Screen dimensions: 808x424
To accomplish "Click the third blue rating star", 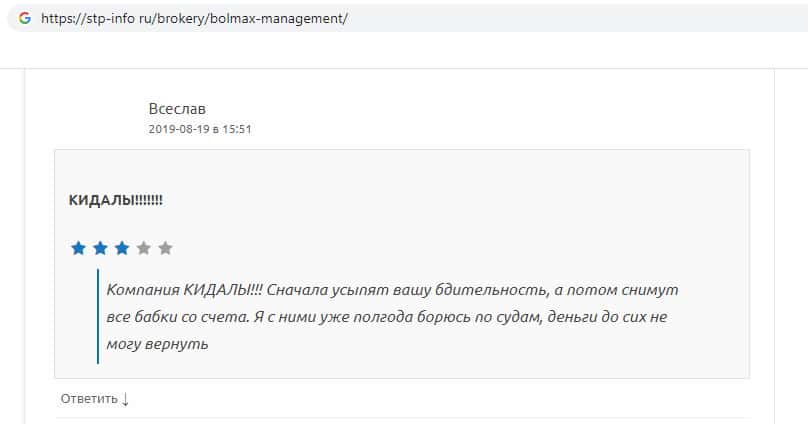I will click(122, 248).
